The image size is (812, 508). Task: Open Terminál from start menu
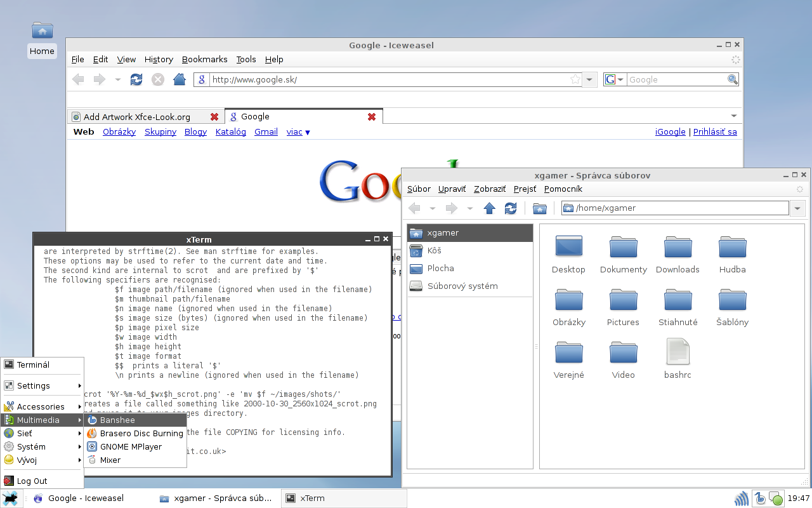coord(43,364)
